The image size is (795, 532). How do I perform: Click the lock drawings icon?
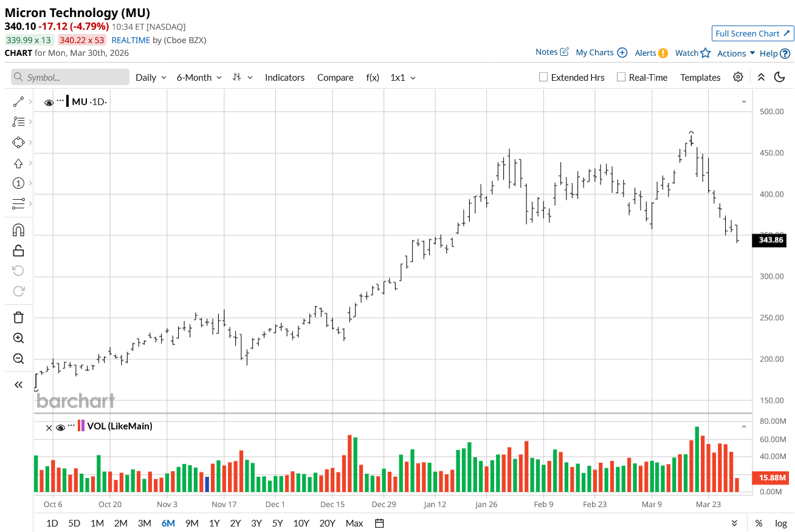pyautogui.click(x=18, y=250)
